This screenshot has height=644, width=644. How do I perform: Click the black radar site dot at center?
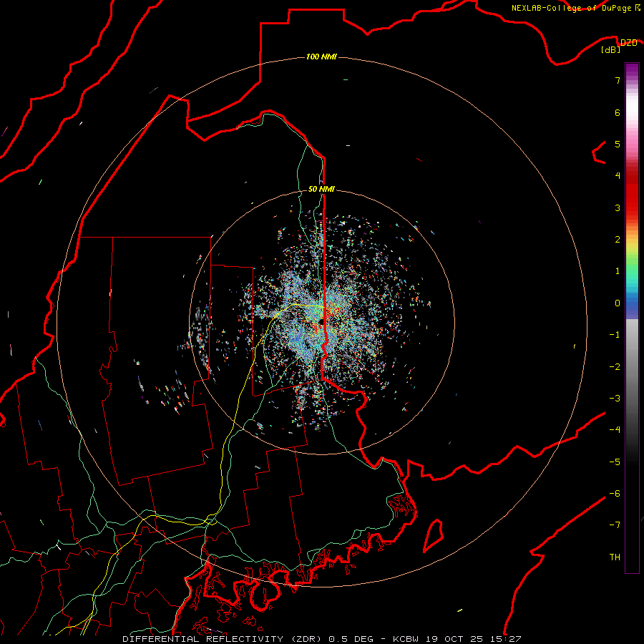pos(321,323)
